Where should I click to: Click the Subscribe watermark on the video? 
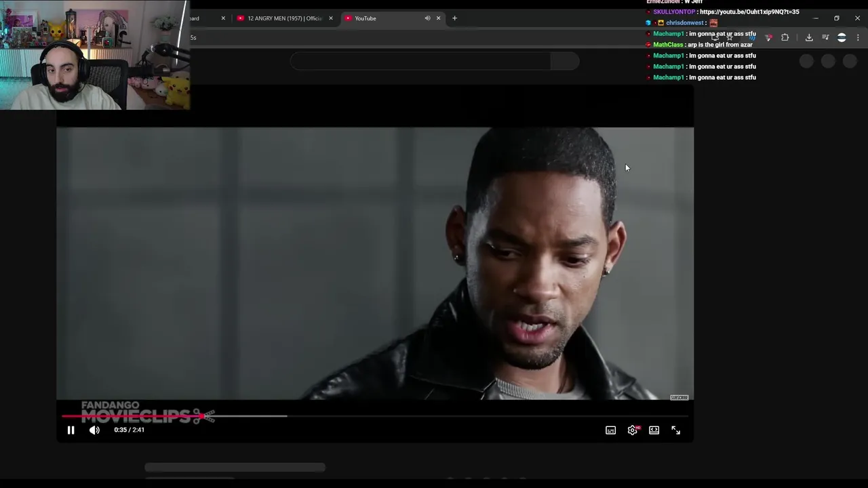pos(679,397)
